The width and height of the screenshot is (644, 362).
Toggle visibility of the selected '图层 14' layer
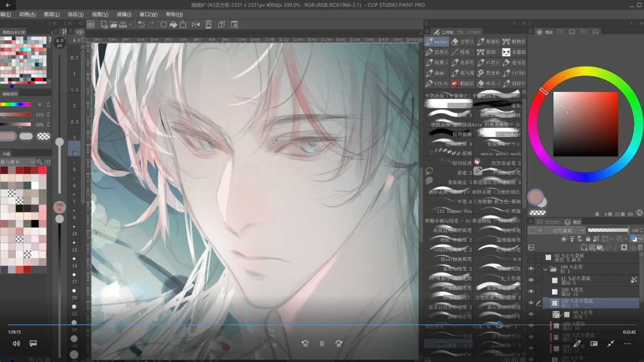tap(531, 303)
